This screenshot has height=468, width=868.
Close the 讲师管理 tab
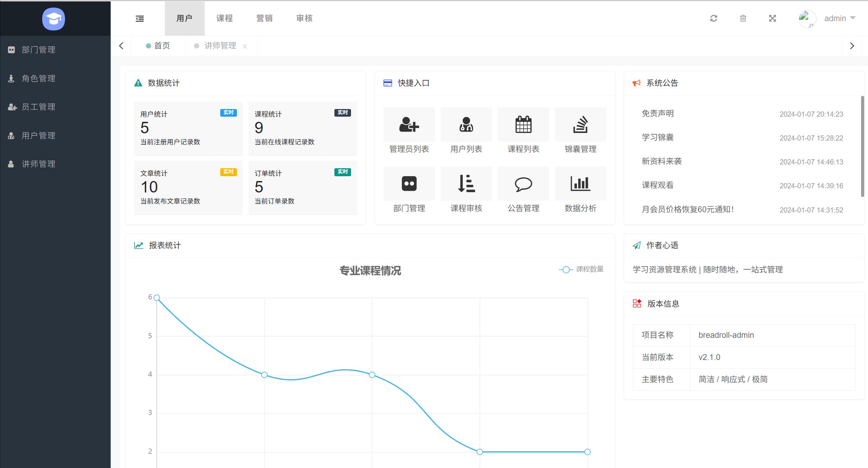click(x=245, y=46)
